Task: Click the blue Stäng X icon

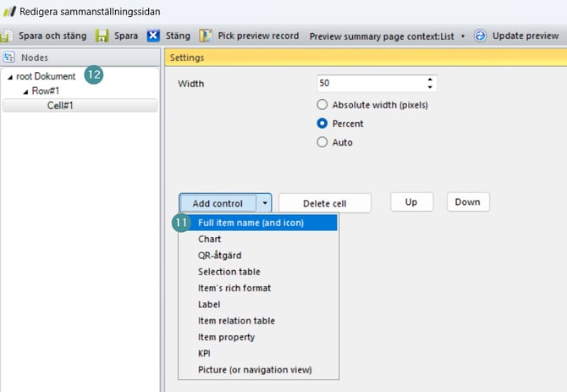Action: tap(153, 36)
